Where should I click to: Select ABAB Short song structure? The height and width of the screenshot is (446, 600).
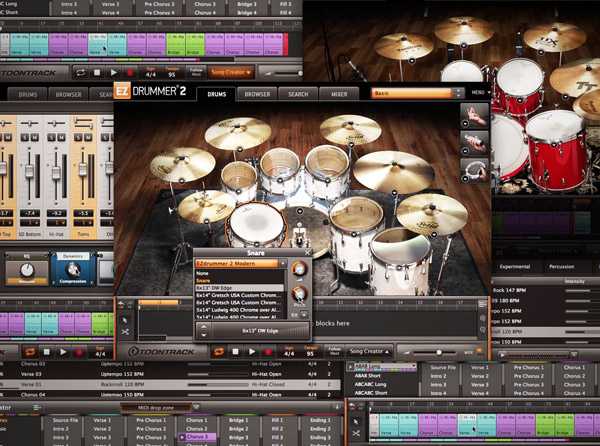[x=367, y=376]
